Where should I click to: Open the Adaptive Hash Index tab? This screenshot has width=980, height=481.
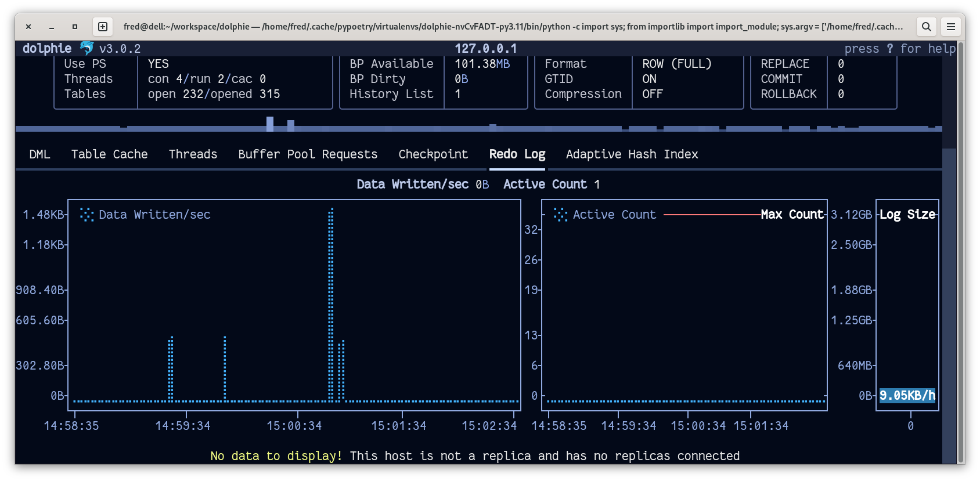[632, 154]
